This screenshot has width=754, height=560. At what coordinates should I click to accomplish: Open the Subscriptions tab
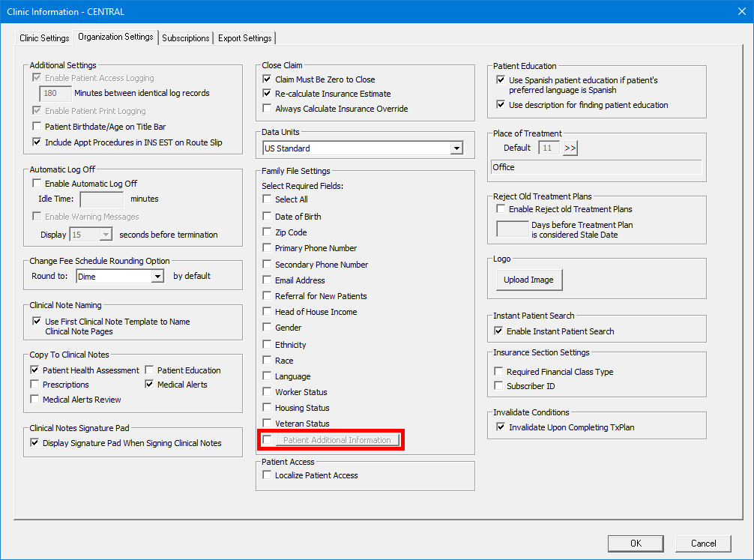186,38
